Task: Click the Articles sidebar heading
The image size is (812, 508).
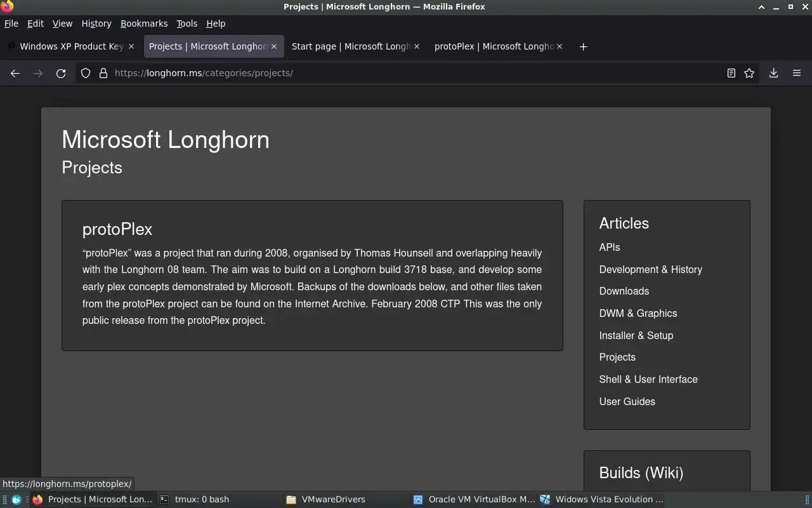Action: click(624, 224)
